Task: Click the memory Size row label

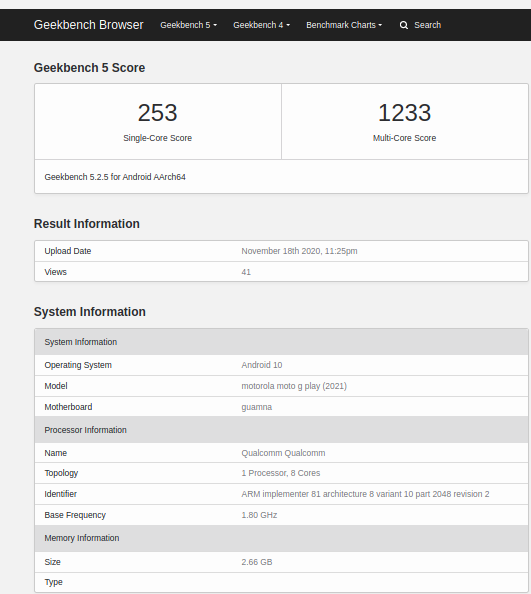Action: coord(52,562)
